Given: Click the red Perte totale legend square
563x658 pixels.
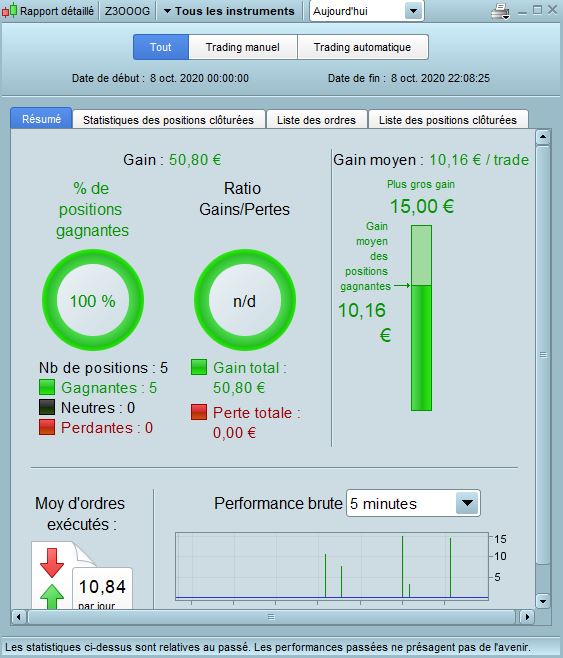Looking at the screenshot, I should pyautogui.click(x=199, y=412).
